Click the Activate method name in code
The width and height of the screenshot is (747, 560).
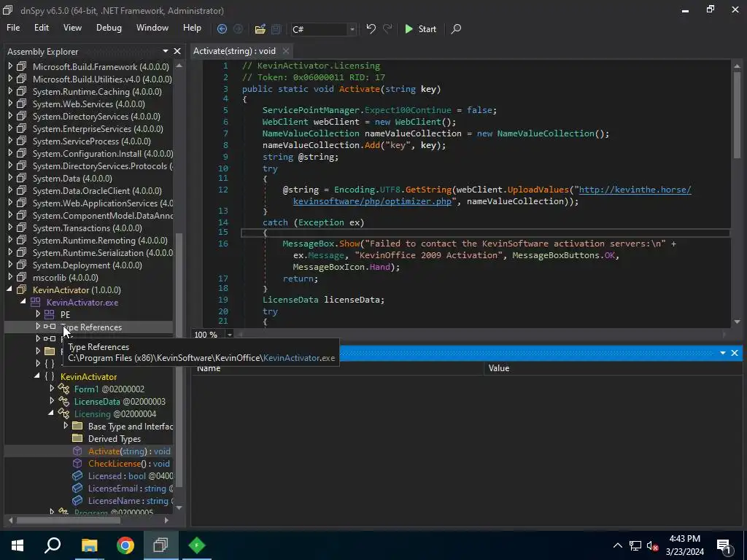pyautogui.click(x=360, y=89)
